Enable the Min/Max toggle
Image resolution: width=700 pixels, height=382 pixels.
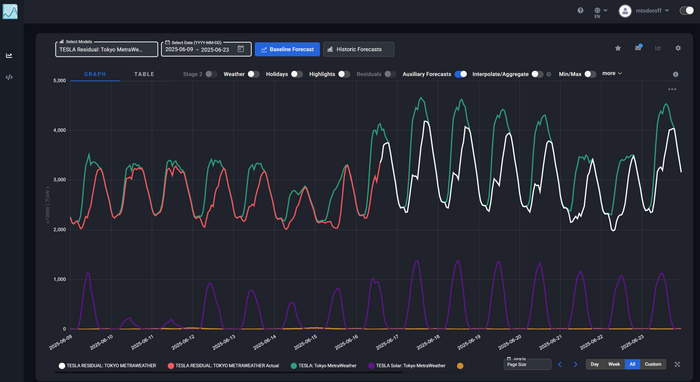pos(590,74)
